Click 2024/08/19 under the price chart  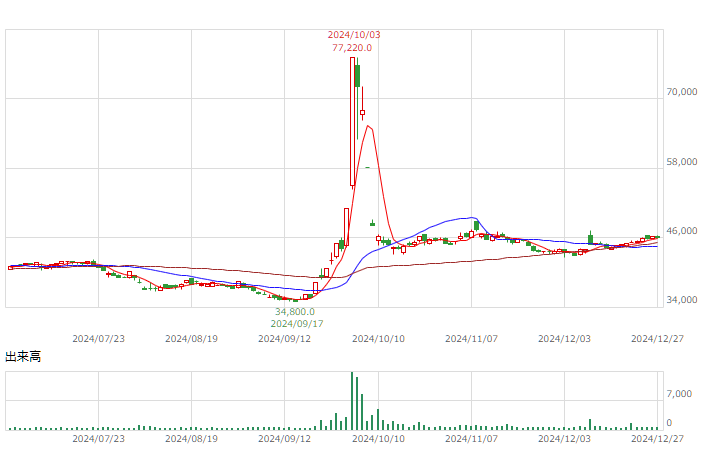192,339
